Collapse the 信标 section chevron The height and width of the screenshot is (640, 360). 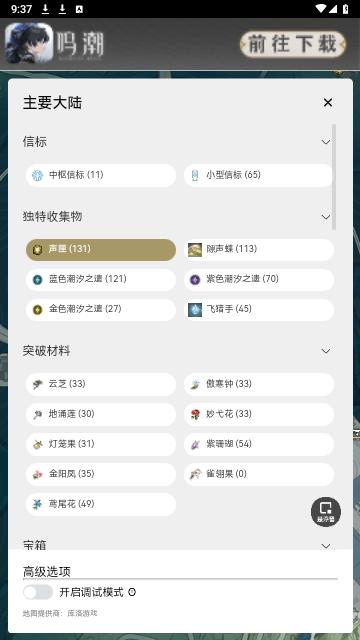pyautogui.click(x=326, y=142)
